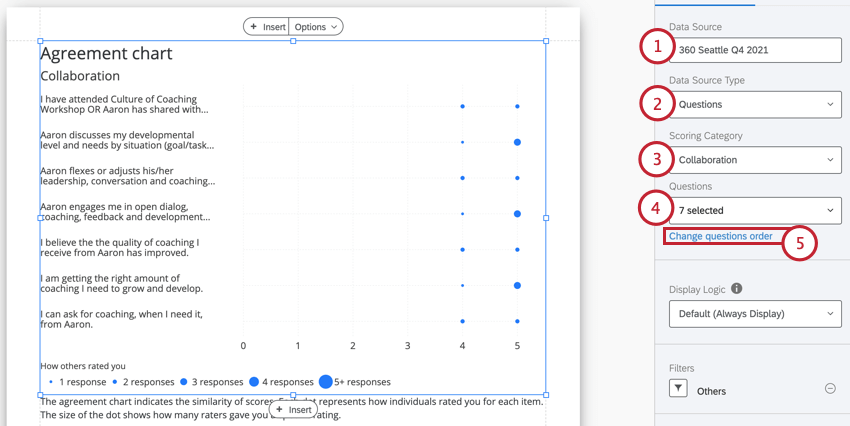Click the 5+ responses legend dot
Viewport: 850px width, 426px height.
325,382
